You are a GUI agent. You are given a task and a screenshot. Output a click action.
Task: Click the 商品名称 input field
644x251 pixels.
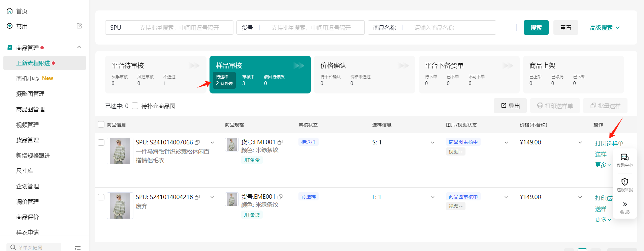[451, 28]
